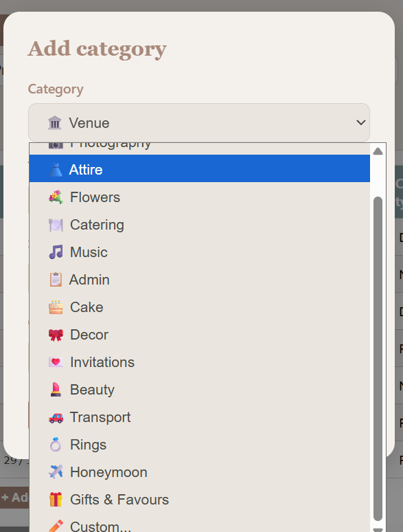Click the red ribbon Decor icon

[56, 335]
